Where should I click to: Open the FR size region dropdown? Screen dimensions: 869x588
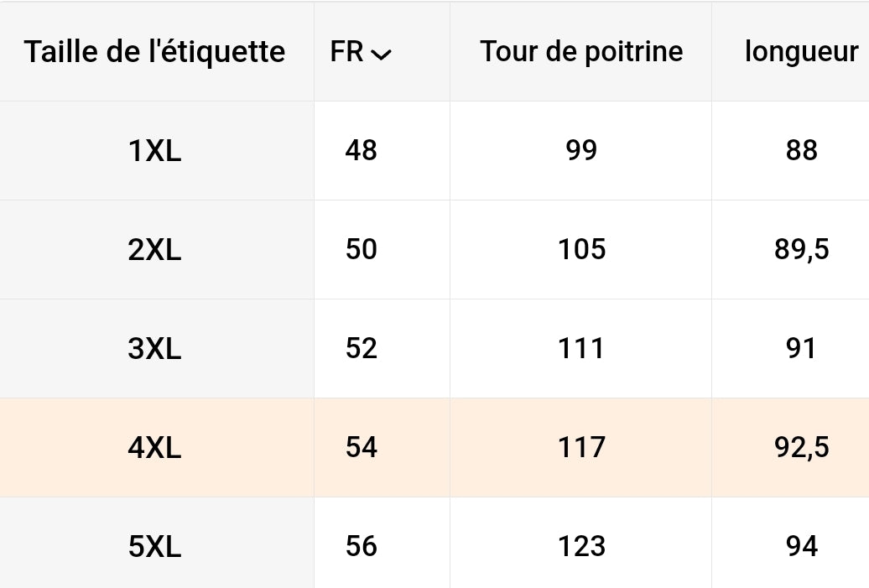361,52
